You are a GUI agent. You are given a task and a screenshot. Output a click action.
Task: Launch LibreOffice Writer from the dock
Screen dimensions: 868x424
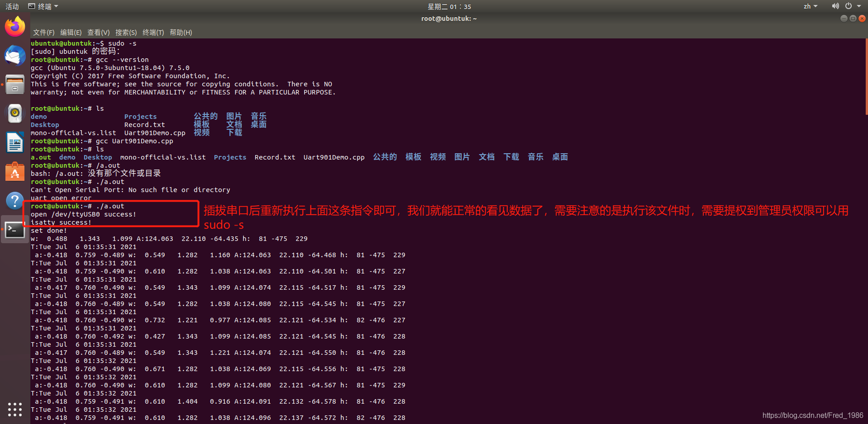tap(15, 142)
